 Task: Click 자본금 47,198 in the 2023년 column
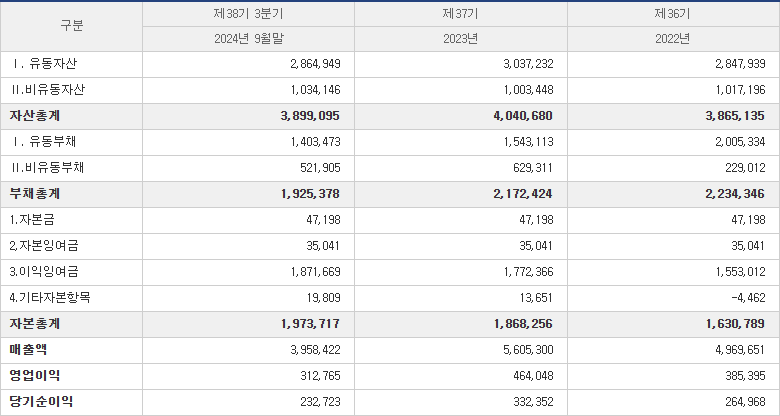pyautogui.click(x=536, y=220)
